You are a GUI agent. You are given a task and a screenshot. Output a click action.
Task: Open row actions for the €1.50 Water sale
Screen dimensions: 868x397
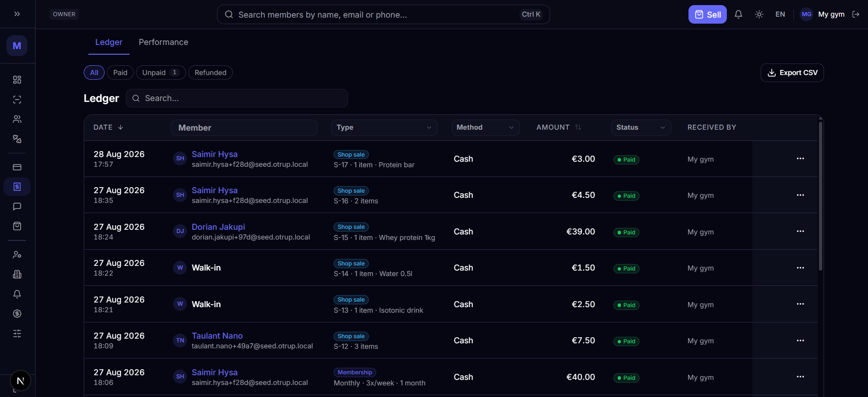[800, 268]
